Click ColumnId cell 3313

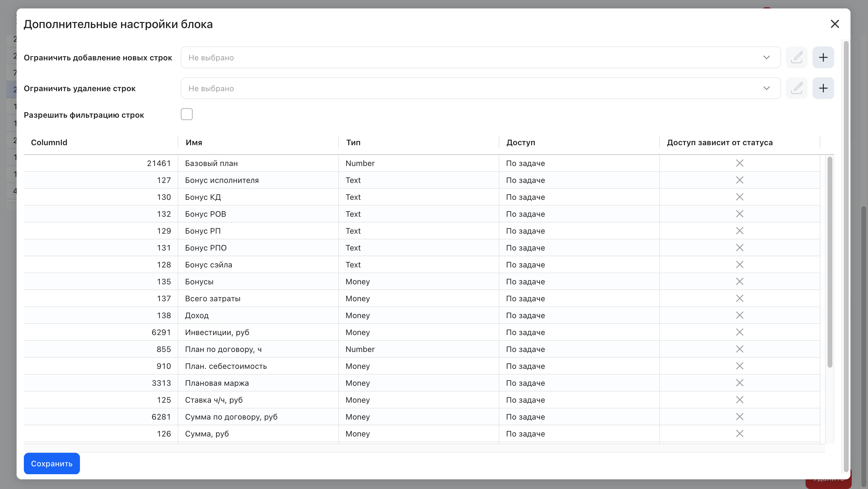[101, 383]
